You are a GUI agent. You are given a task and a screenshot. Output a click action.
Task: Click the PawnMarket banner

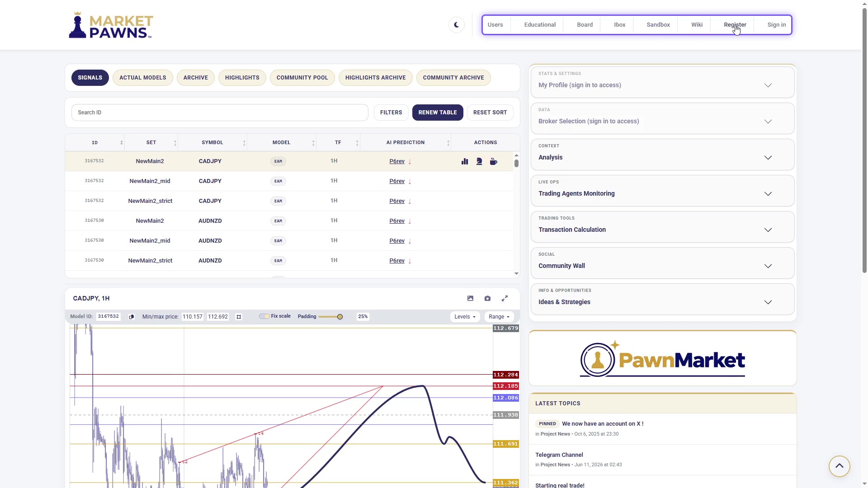pos(662,359)
